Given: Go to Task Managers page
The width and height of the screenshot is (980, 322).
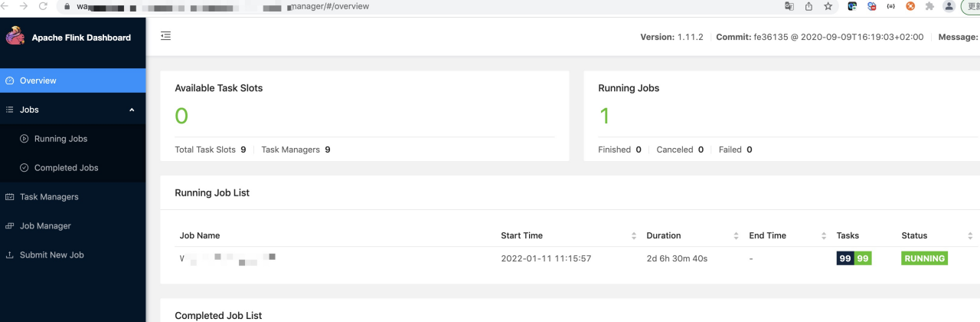Looking at the screenshot, I should tap(49, 197).
